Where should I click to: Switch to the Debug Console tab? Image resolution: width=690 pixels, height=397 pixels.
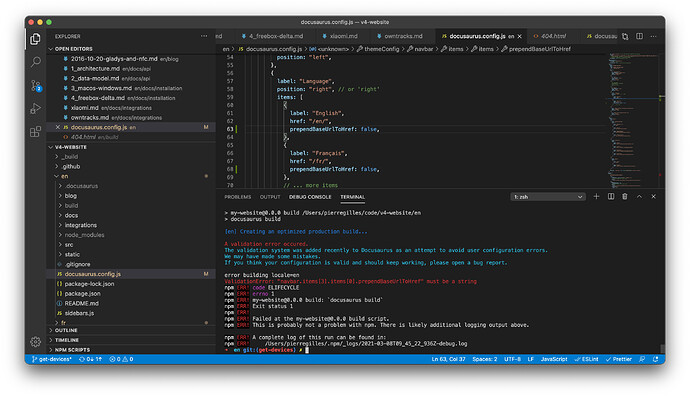310,197
